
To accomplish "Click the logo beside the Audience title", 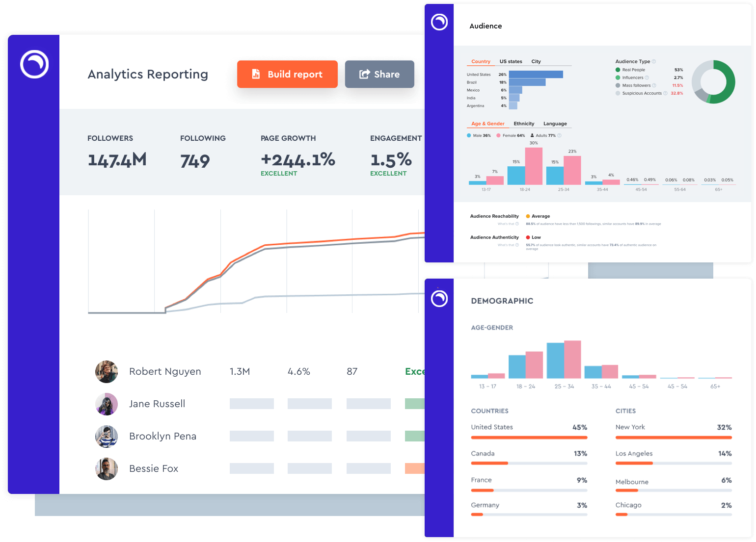I will 439,22.
